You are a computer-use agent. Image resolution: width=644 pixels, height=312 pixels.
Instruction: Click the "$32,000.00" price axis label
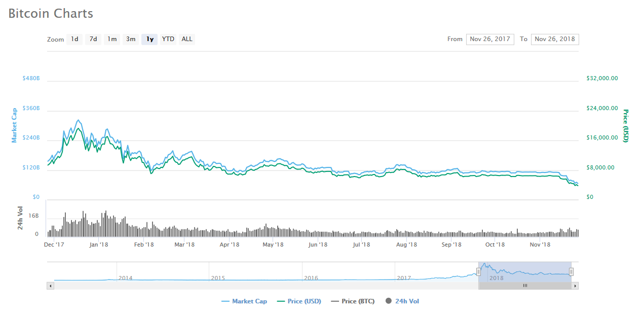[x=602, y=79]
